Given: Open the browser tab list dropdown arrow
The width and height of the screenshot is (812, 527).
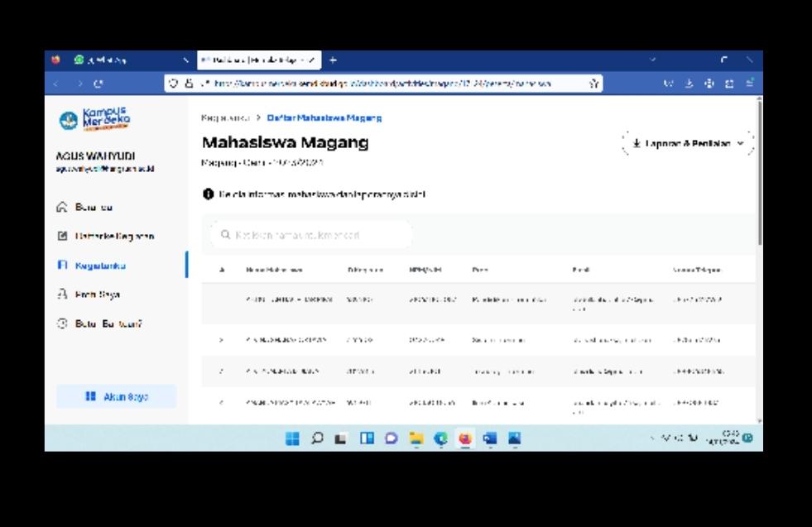Looking at the screenshot, I should tap(652, 60).
